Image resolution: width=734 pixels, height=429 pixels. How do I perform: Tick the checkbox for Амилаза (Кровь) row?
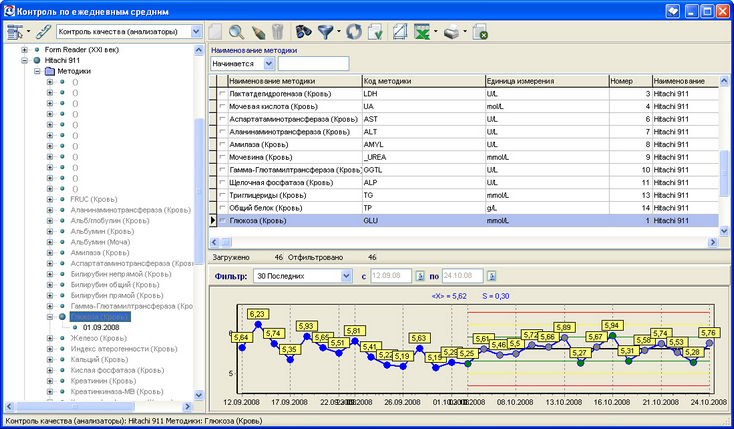[x=223, y=145]
